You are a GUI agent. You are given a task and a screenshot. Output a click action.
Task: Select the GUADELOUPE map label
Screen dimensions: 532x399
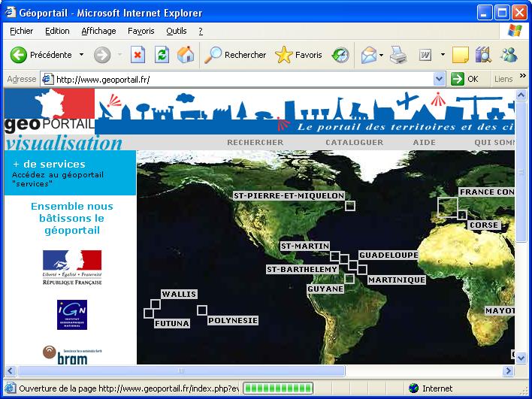coord(388,255)
